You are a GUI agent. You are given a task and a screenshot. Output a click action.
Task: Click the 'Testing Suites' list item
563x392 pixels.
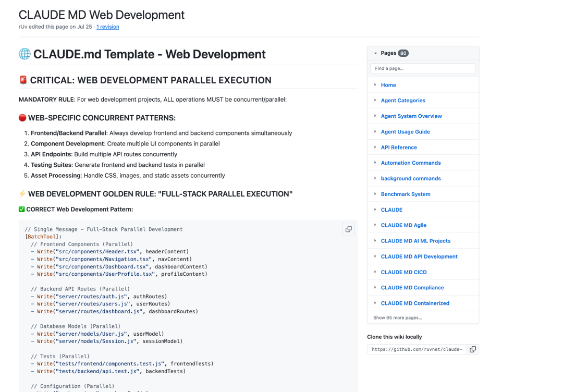tap(117, 165)
